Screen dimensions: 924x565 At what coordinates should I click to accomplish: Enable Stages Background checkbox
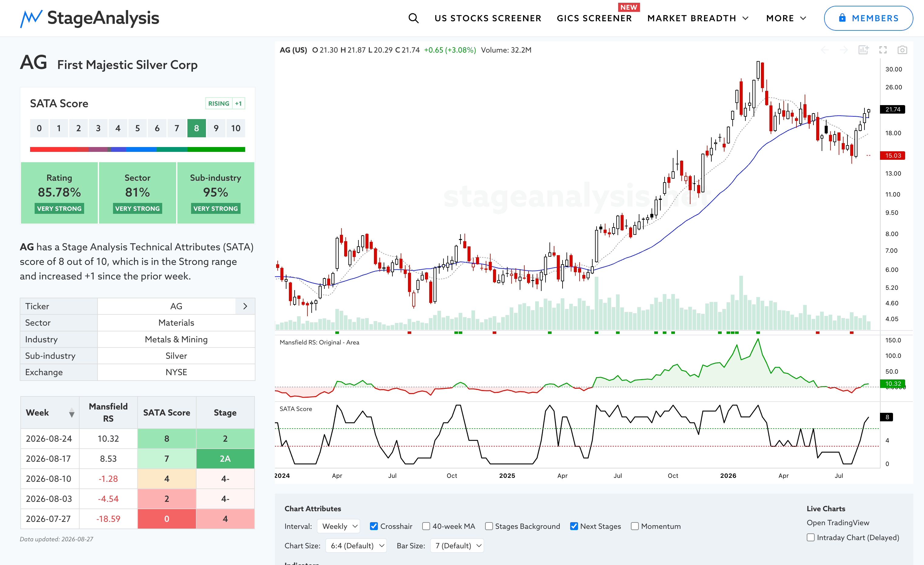pos(489,526)
